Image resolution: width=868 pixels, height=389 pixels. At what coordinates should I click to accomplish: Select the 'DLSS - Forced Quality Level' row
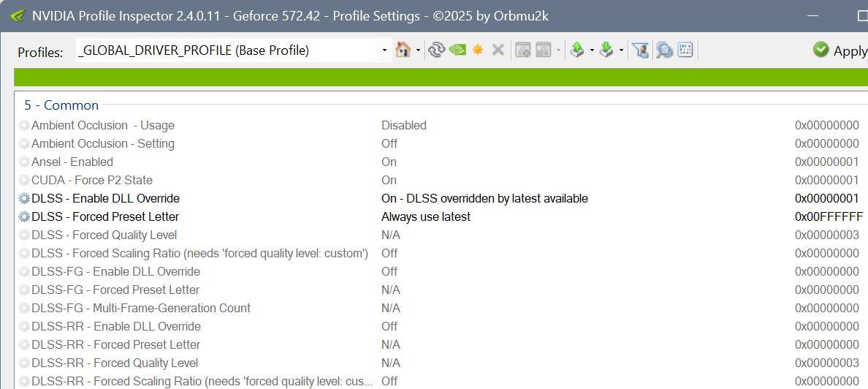pos(104,235)
